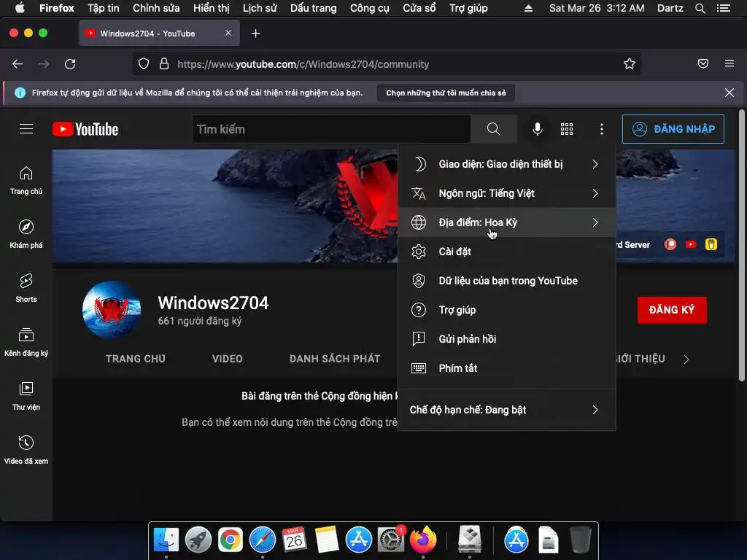Switch to VIDEO channel tab
This screenshot has height=560, width=747.
pyautogui.click(x=228, y=359)
